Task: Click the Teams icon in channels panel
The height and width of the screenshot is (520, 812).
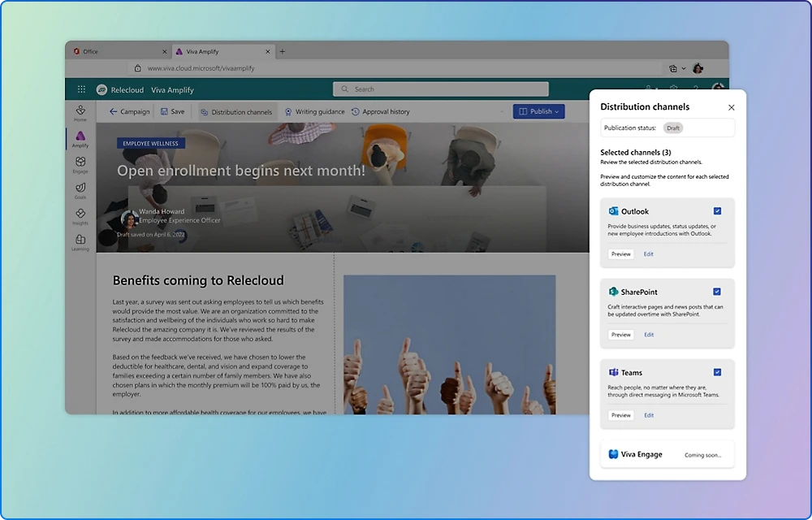Action: pyautogui.click(x=613, y=372)
